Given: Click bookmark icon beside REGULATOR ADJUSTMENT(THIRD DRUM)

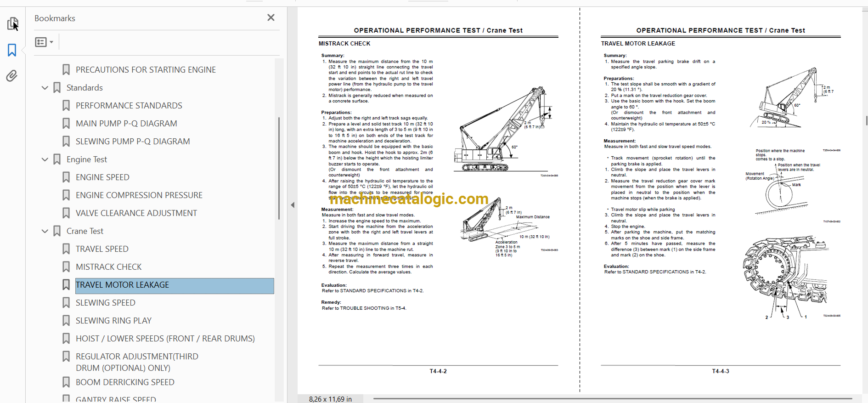Looking at the screenshot, I should [x=66, y=357].
